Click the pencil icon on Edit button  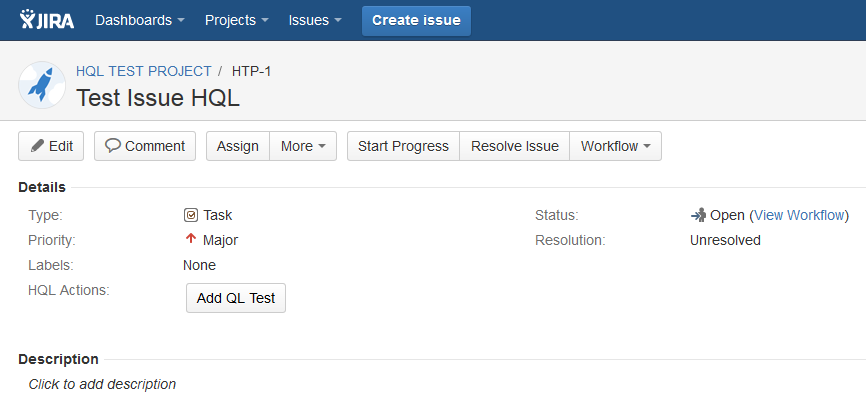[38, 146]
